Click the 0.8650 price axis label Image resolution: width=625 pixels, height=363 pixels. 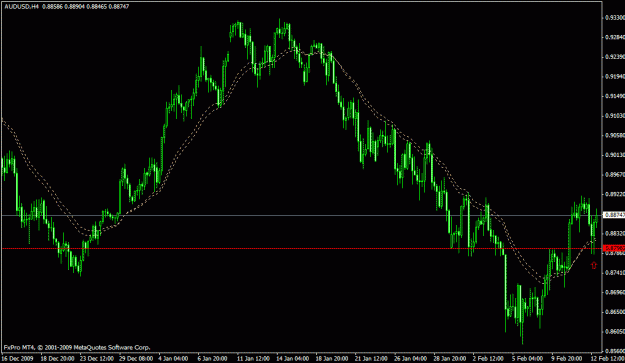615,312
